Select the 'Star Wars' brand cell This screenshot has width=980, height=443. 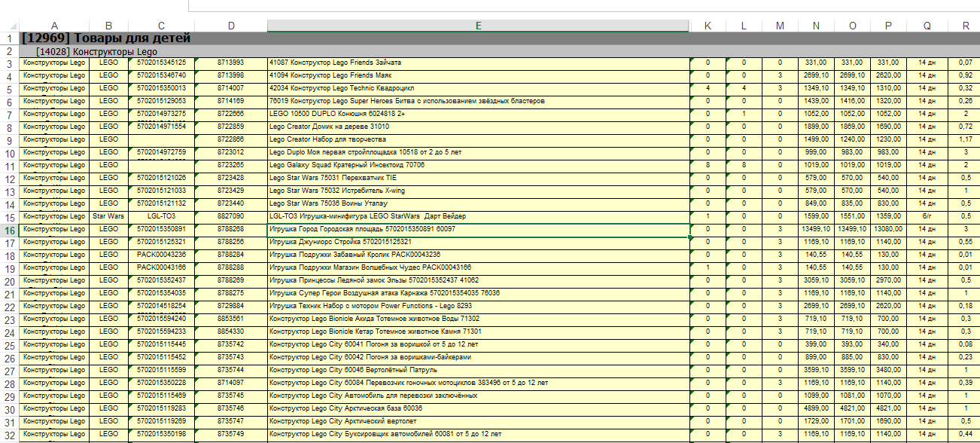(109, 216)
